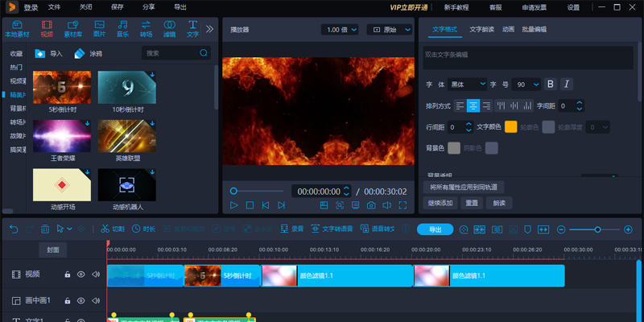Screen dimensions: 644x322
Task: Open the 文件 menu
Action: pos(54,7)
